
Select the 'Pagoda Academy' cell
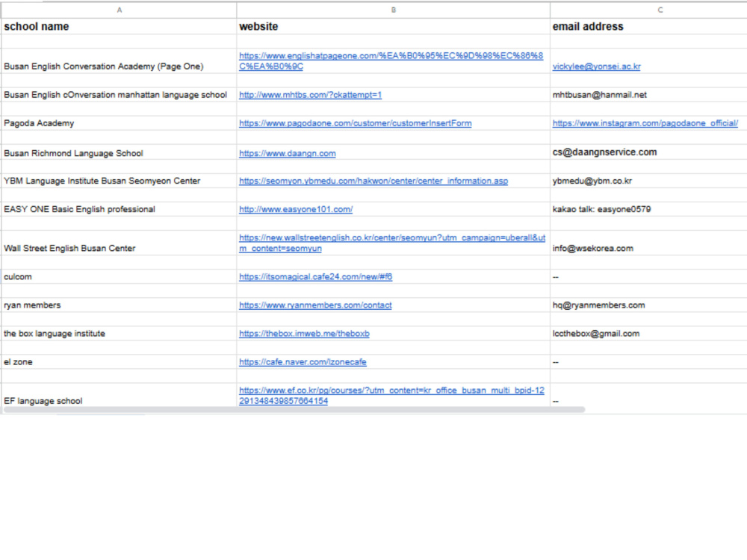[119, 123]
